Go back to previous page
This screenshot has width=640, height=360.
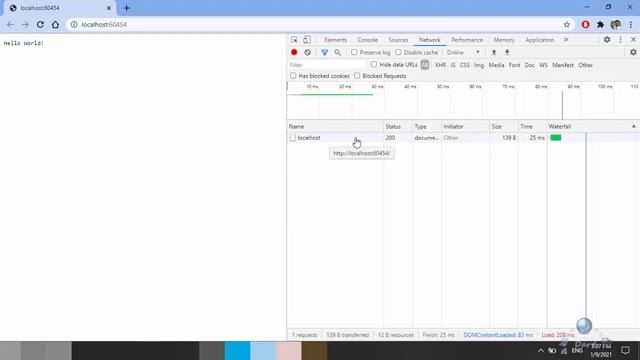click(10, 24)
